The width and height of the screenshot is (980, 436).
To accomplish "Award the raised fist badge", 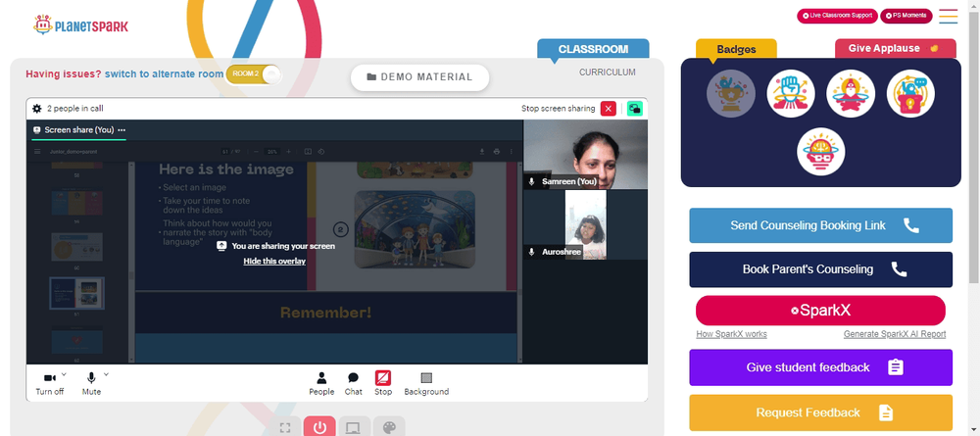I will click(x=791, y=94).
